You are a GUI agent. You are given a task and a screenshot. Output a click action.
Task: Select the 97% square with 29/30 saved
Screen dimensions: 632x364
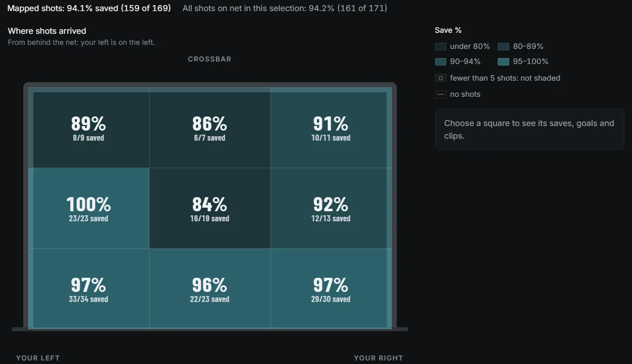(331, 289)
